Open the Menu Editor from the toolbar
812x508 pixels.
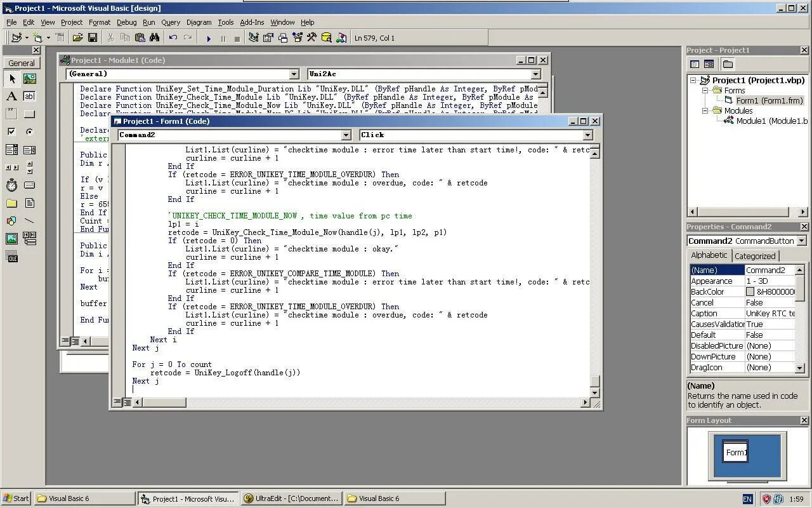[x=60, y=38]
